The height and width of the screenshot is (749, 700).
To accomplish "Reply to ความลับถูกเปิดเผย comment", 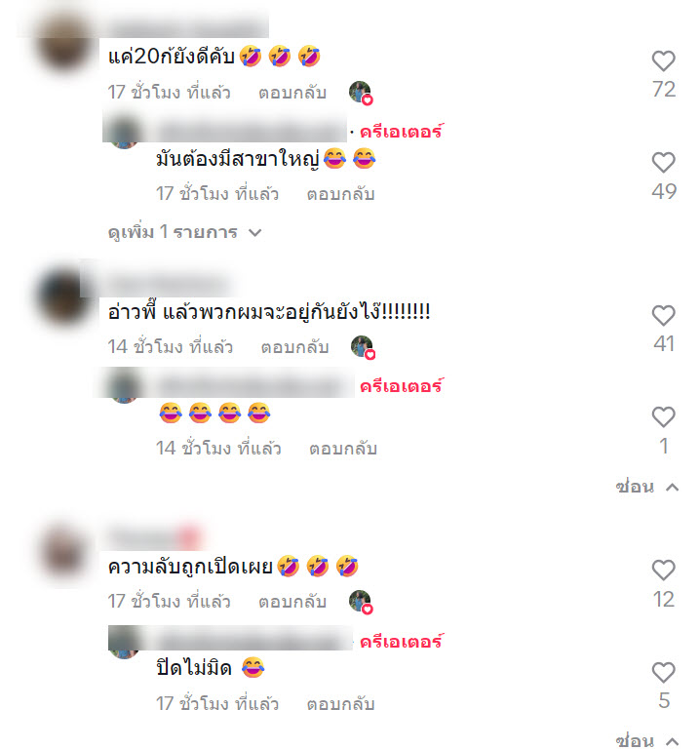I will pyautogui.click(x=292, y=602).
